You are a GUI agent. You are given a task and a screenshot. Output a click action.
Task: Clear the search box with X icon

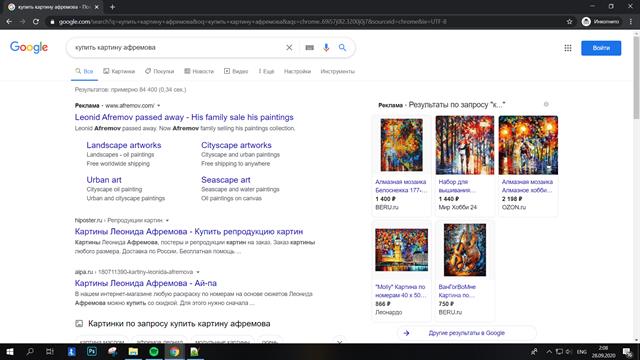click(x=289, y=48)
